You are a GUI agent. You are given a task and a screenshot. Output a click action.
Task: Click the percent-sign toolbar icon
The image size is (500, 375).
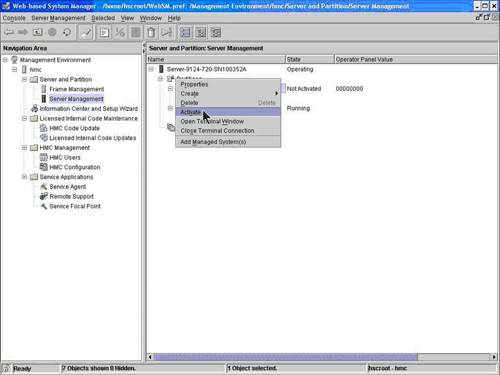pyautogui.click(x=120, y=33)
